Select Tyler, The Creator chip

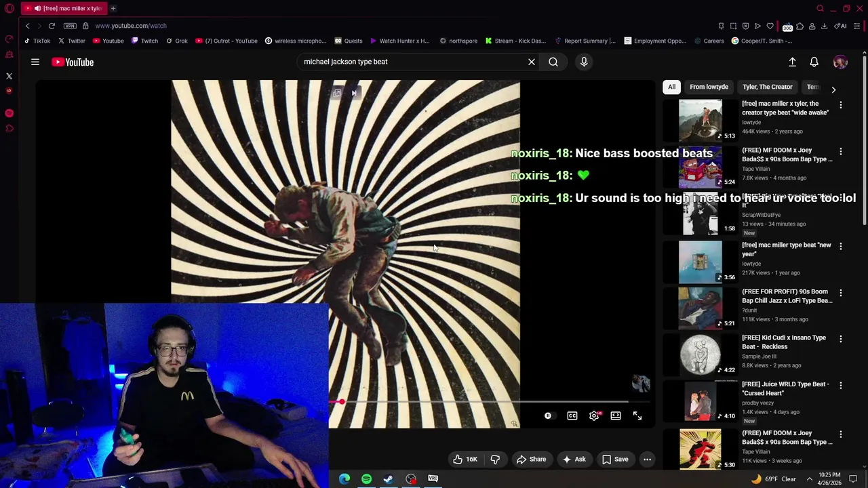coord(767,87)
